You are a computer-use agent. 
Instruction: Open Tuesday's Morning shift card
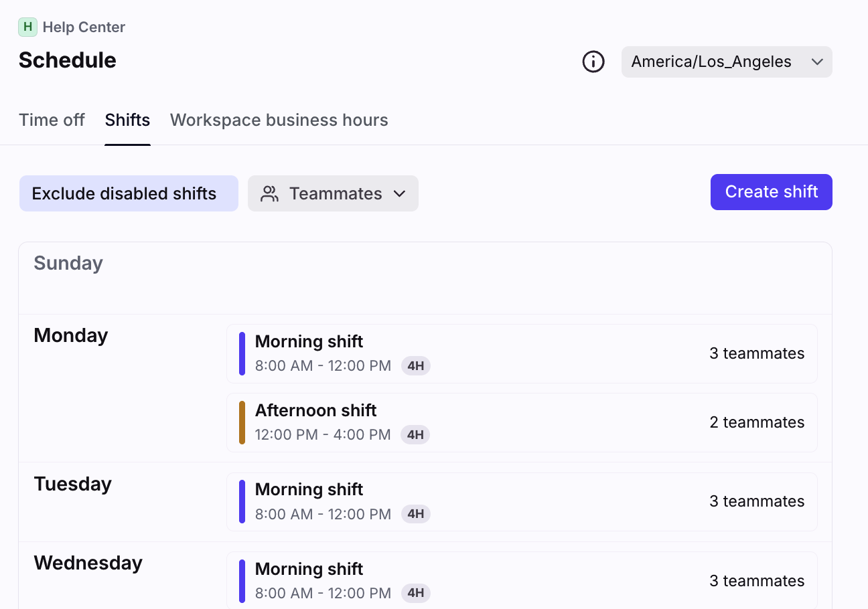[521, 502]
